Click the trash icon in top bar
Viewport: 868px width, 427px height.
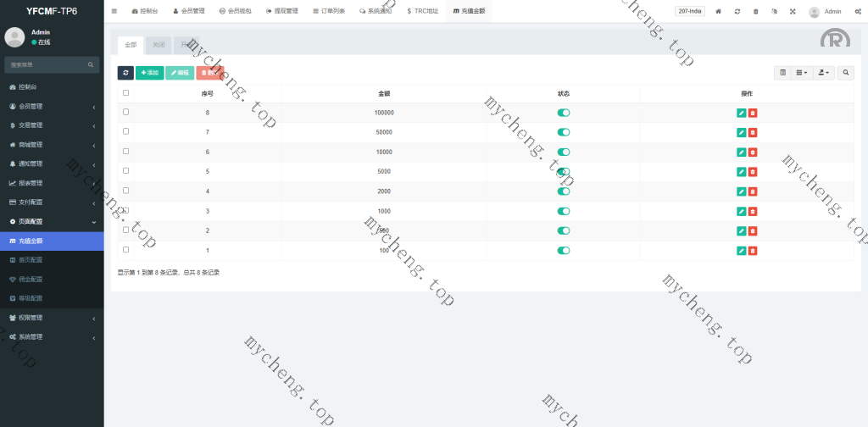(756, 12)
